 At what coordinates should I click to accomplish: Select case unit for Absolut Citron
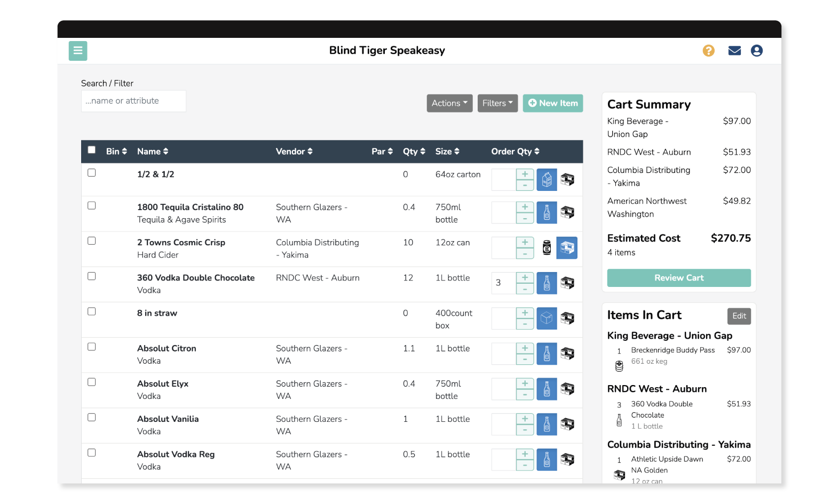(x=567, y=354)
